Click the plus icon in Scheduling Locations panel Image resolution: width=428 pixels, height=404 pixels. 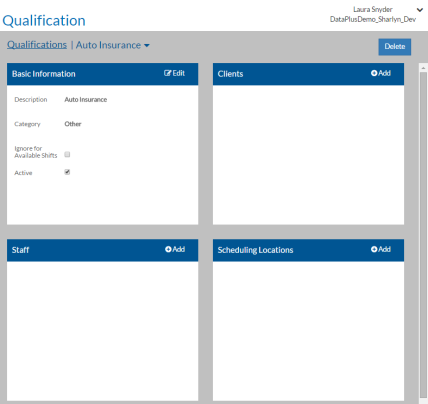click(x=374, y=249)
